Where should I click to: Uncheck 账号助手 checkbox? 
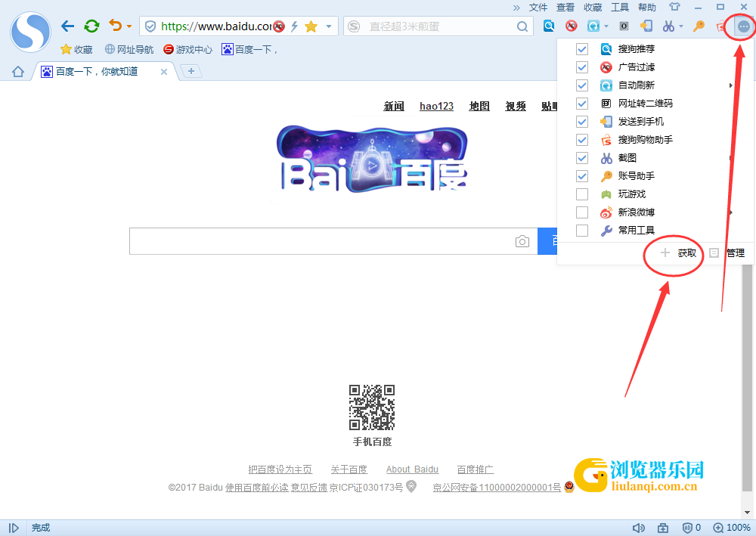(582, 176)
